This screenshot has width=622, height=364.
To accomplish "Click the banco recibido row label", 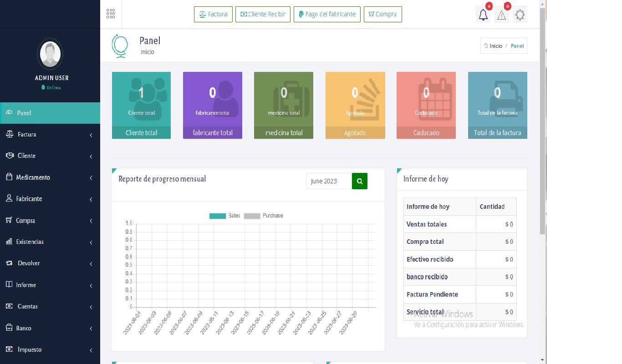I will point(427,277).
